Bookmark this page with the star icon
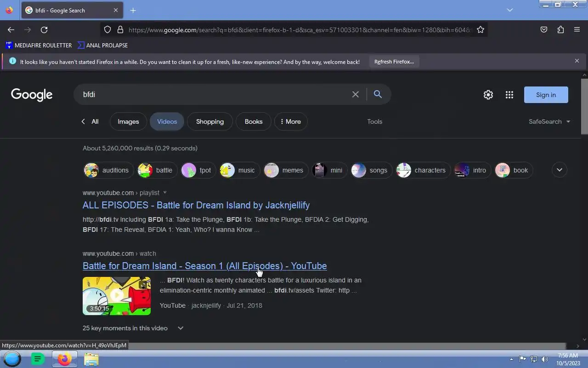588x368 pixels. click(481, 29)
